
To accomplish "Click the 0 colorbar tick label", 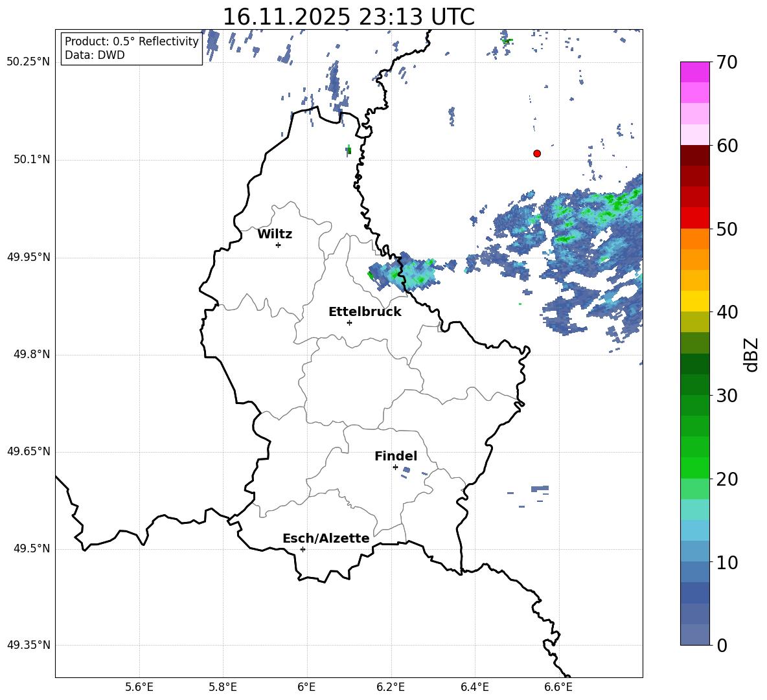I will (x=722, y=645).
